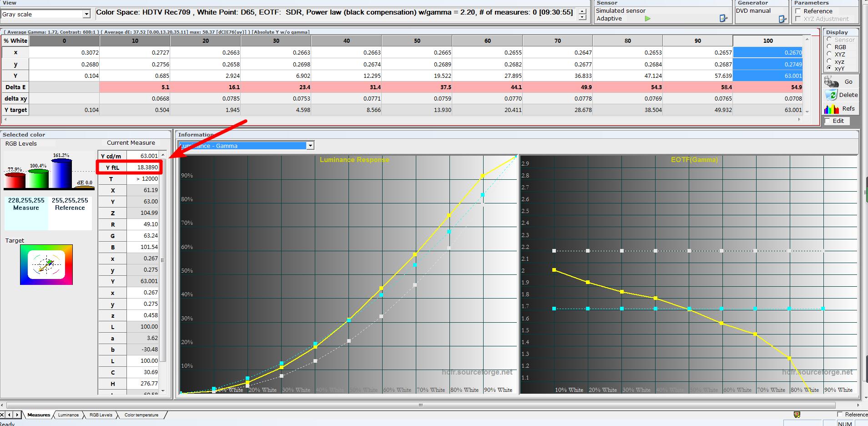Select the 0 % White column header
This screenshot has height=426, width=868.
(x=64, y=41)
